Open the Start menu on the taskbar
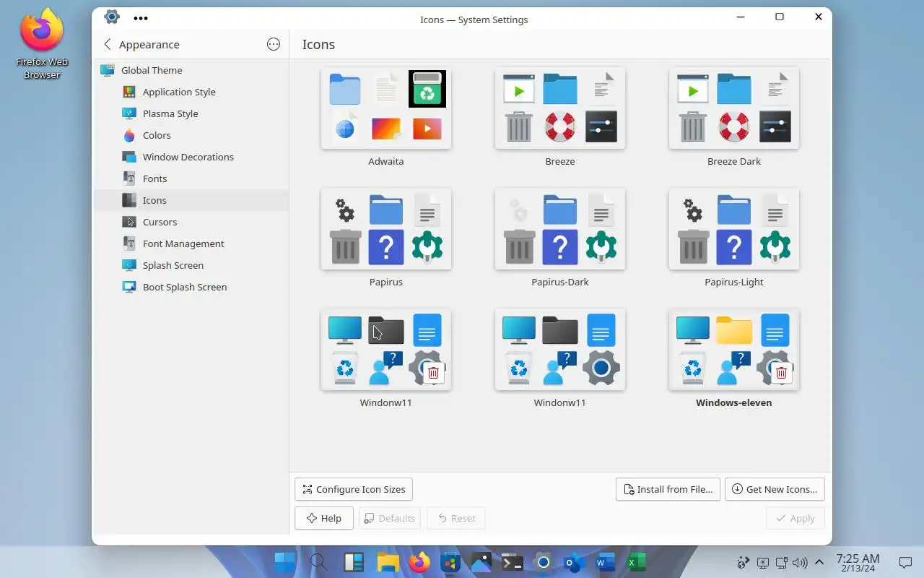Screen dimensions: 924x578 point(285,562)
